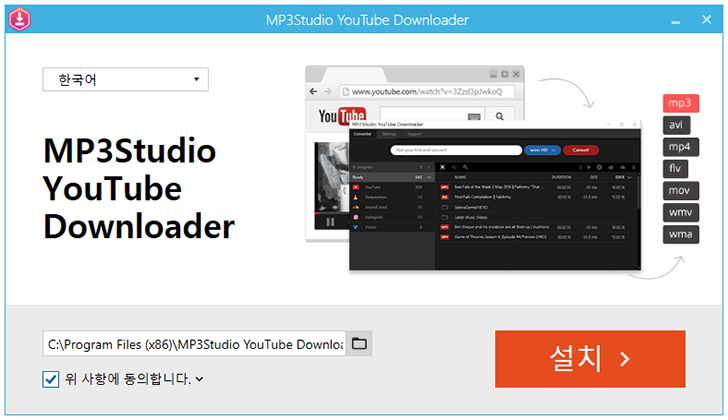This screenshot has height=420, width=728.
Task: Click the mp3 format tag
Action: pos(680,103)
